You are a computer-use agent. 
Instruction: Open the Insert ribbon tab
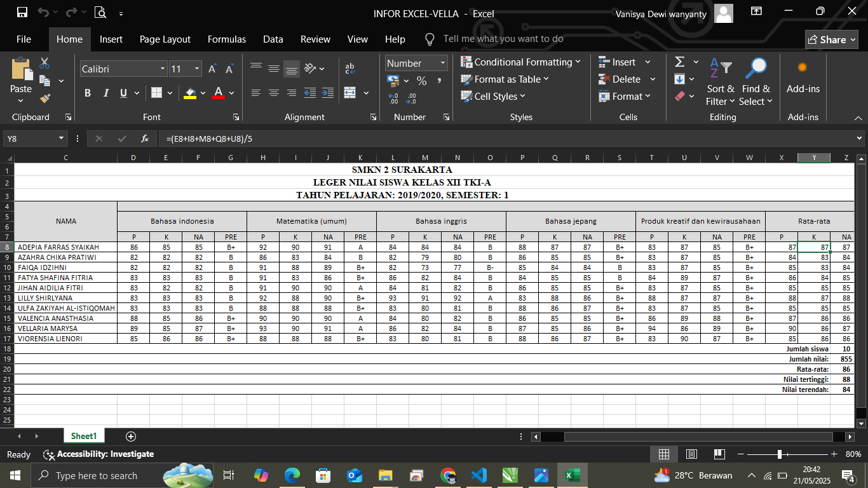click(111, 39)
